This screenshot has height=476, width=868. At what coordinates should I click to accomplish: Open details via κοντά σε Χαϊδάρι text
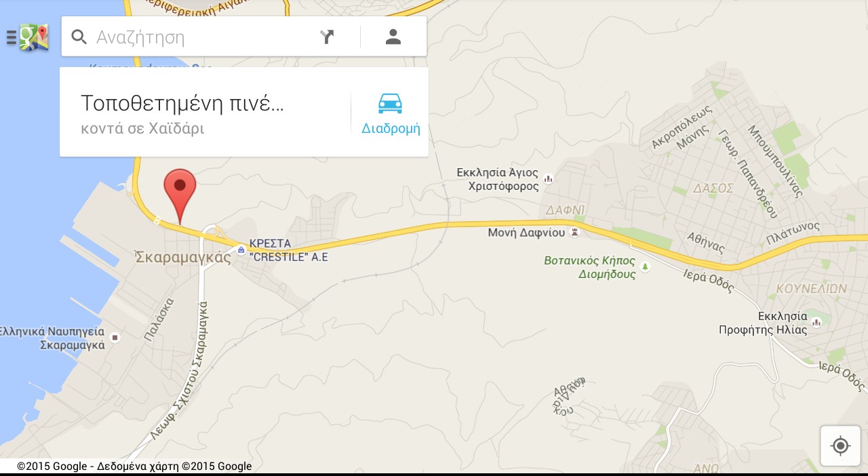[x=142, y=128]
